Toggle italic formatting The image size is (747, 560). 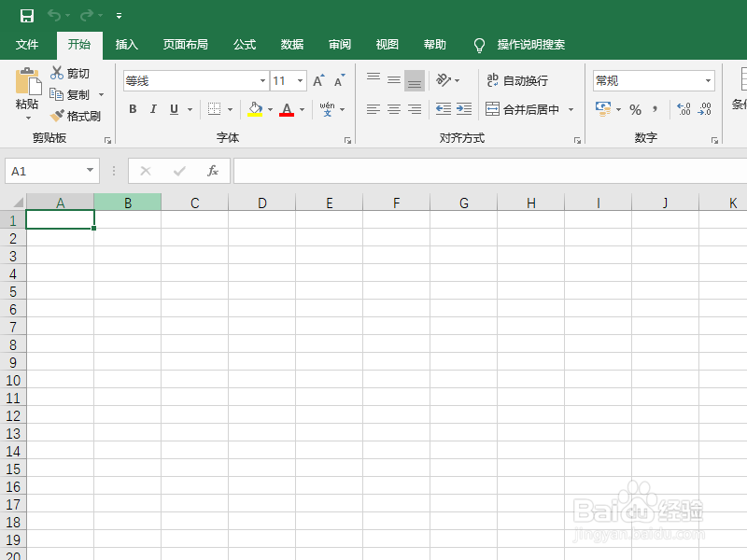coord(153,109)
